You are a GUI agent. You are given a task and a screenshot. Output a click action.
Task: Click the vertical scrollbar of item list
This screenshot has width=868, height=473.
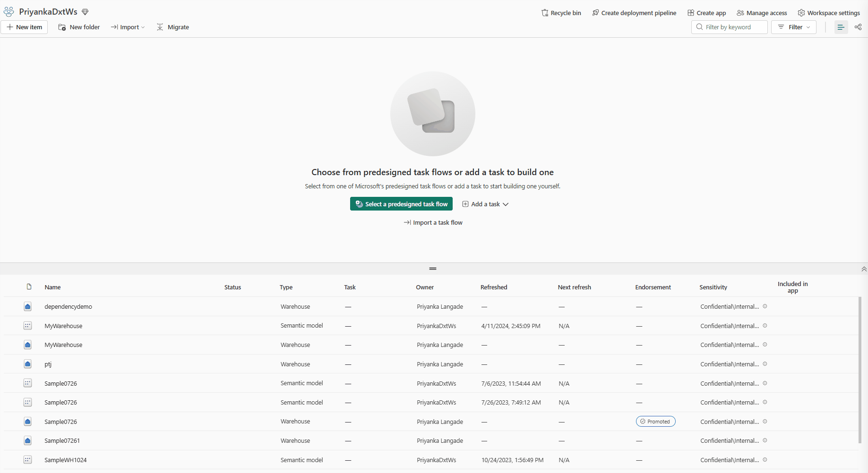tap(860, 370)
